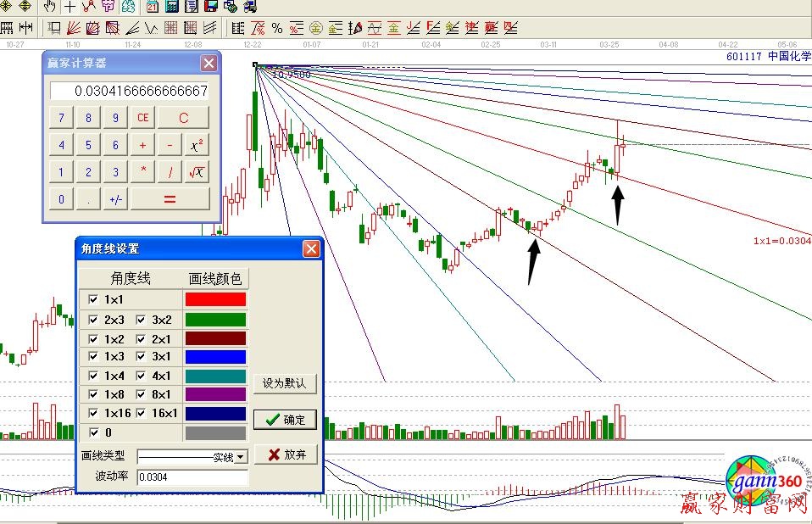Uncheck the 1x1 angle line checkbox
The height and width of the screenshot is (524, 812).
[x=93, y=299]
